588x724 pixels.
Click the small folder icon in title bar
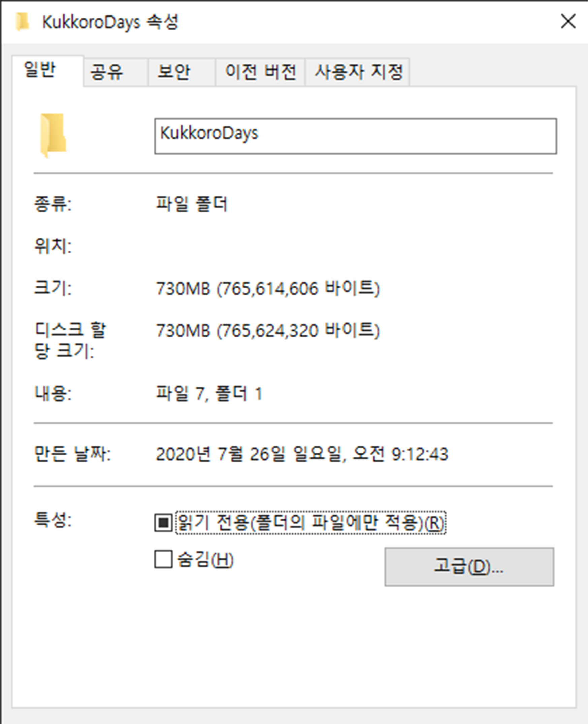point(22,22)
